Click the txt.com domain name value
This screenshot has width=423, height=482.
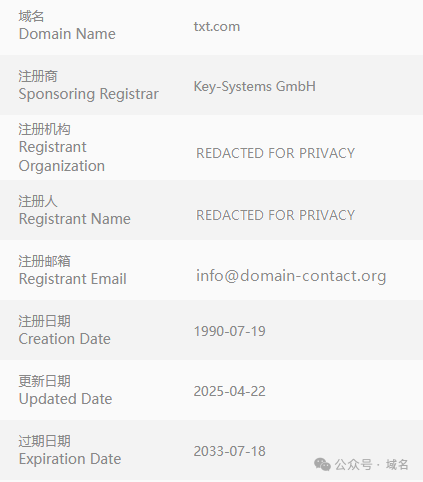217,27
